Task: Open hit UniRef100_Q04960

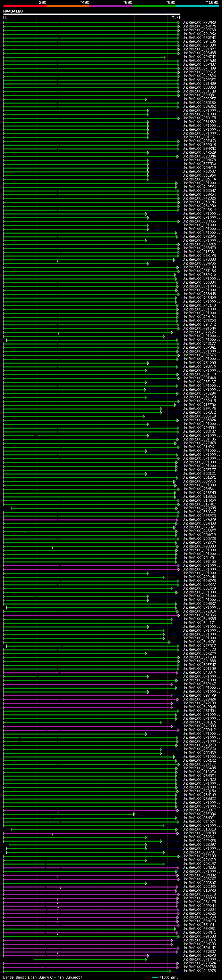Action: (199, 34)
